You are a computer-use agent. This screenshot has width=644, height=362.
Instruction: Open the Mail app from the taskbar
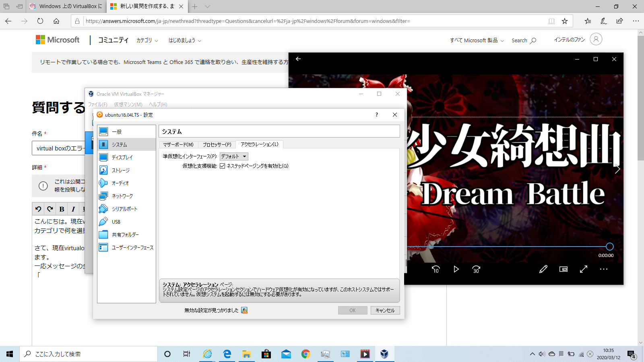point(286,354)
